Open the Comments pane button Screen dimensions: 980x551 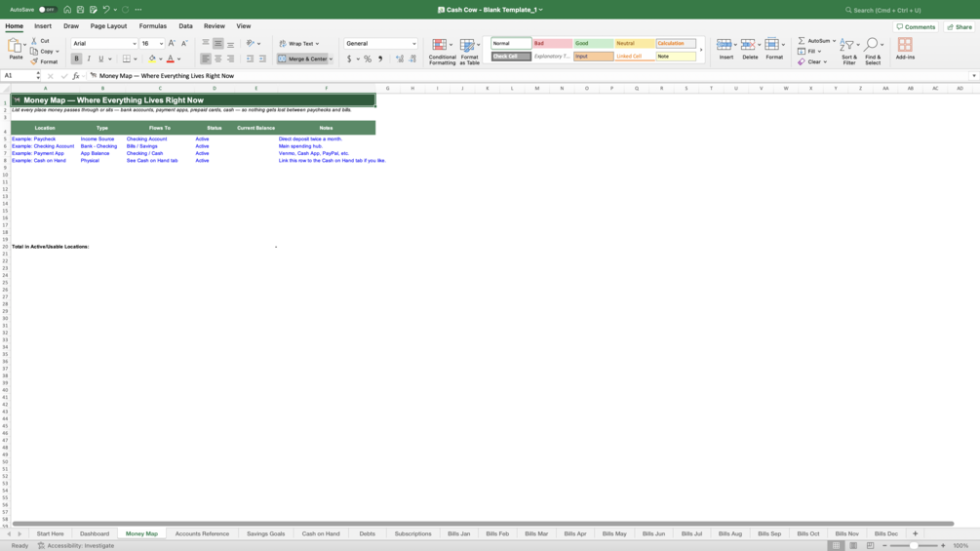click(916, 27)
